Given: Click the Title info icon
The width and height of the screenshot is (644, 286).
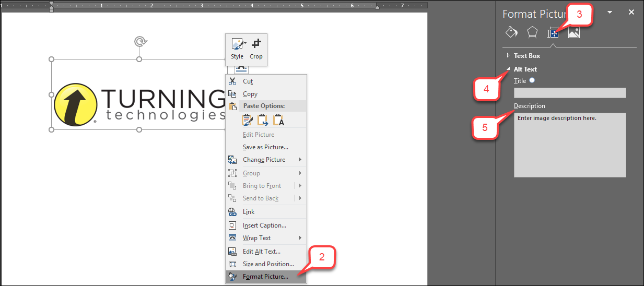Looking at the screenshot, I should (532, 81).
